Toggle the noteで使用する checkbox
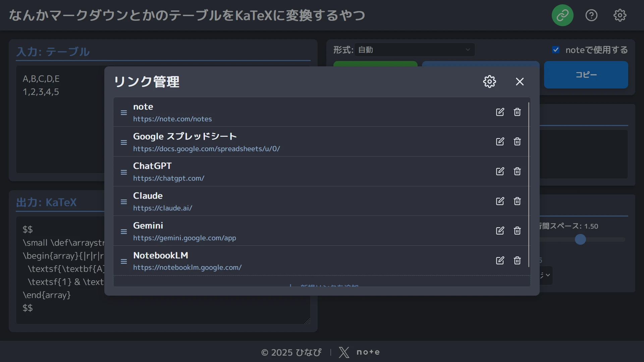Image resolution: width=644 pixels, height=362 pixels. pyautogui.click(x=556, y=50)
